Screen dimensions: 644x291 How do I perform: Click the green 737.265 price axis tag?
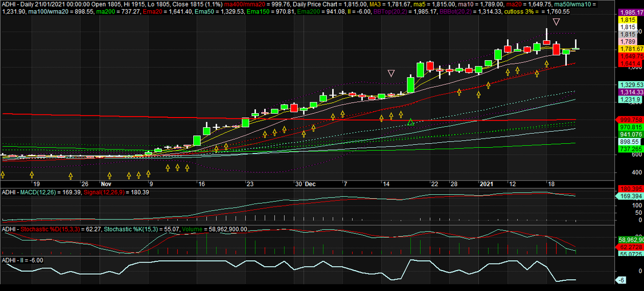pos(631,149)
